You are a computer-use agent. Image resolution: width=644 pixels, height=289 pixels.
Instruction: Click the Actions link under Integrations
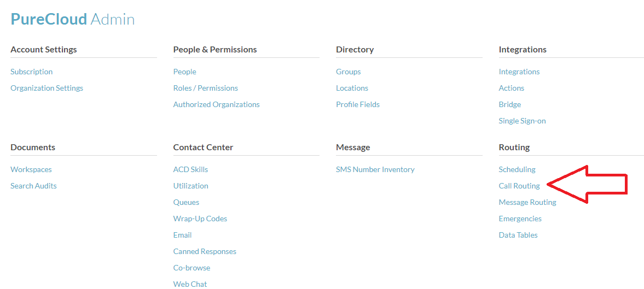click(511, 88)
